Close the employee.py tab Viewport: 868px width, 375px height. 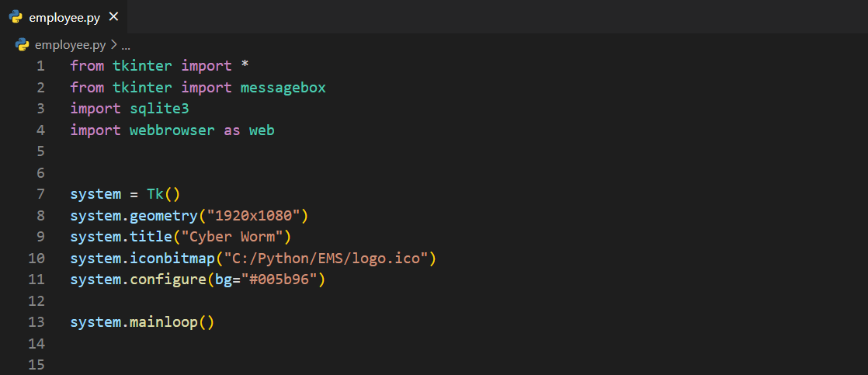(114, 16)
